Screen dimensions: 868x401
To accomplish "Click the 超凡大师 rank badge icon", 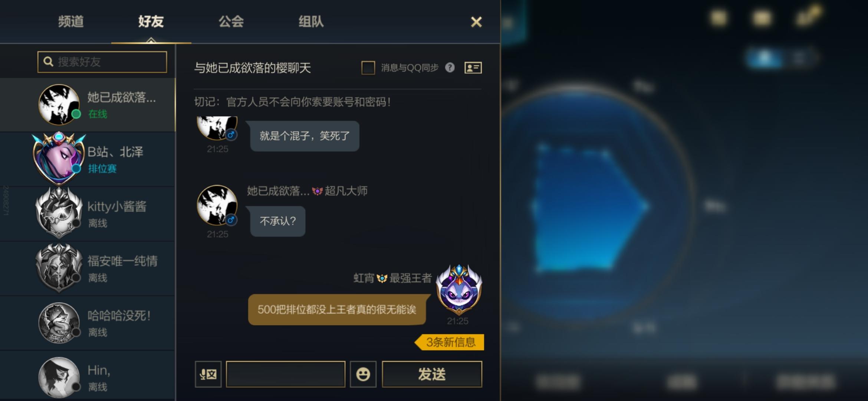I will click(x=317, y=191).
